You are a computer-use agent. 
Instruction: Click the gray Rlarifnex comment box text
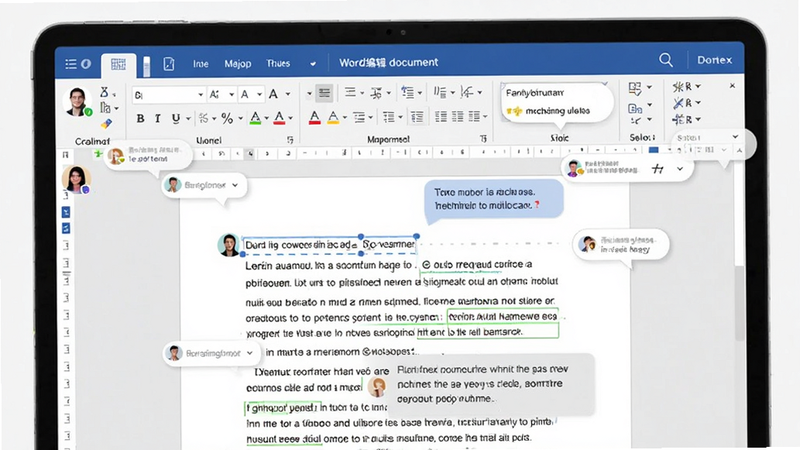[x=483, y=384]
